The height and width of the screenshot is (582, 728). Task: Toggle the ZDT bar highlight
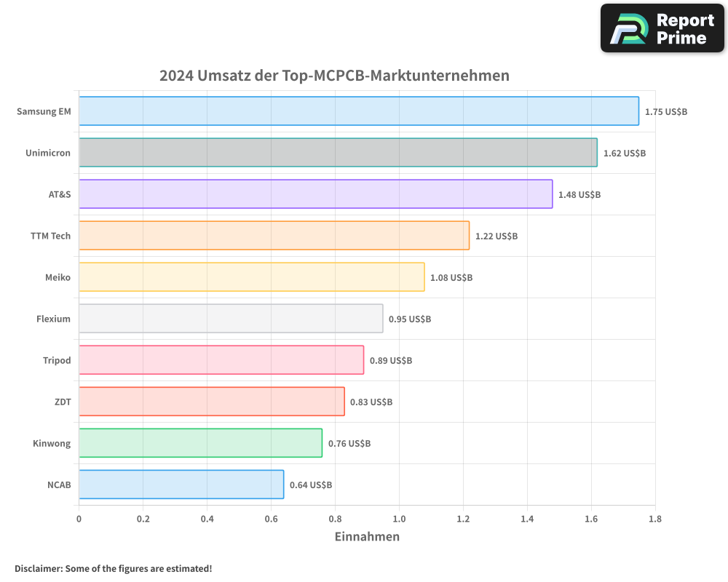[211, 402]
